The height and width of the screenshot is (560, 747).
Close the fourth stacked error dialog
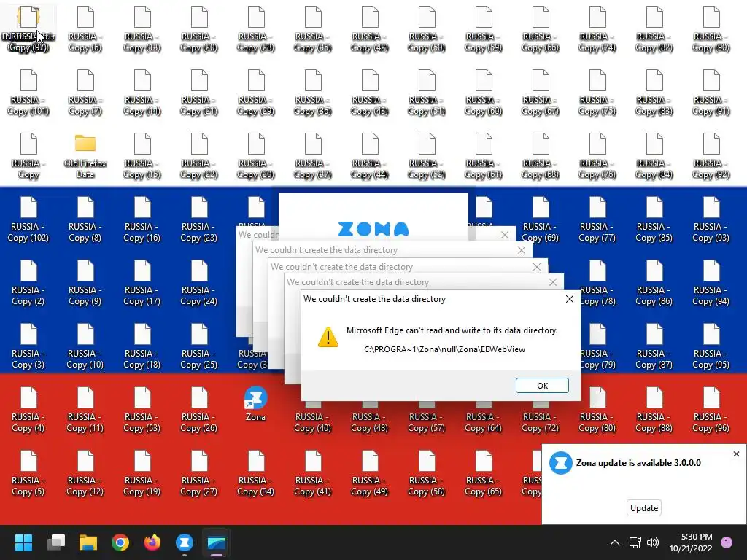click(522, 251)
